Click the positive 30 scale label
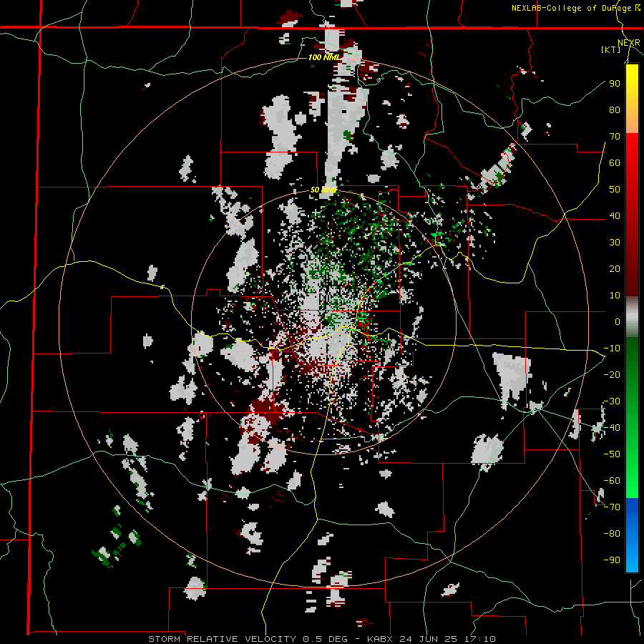 615,243
